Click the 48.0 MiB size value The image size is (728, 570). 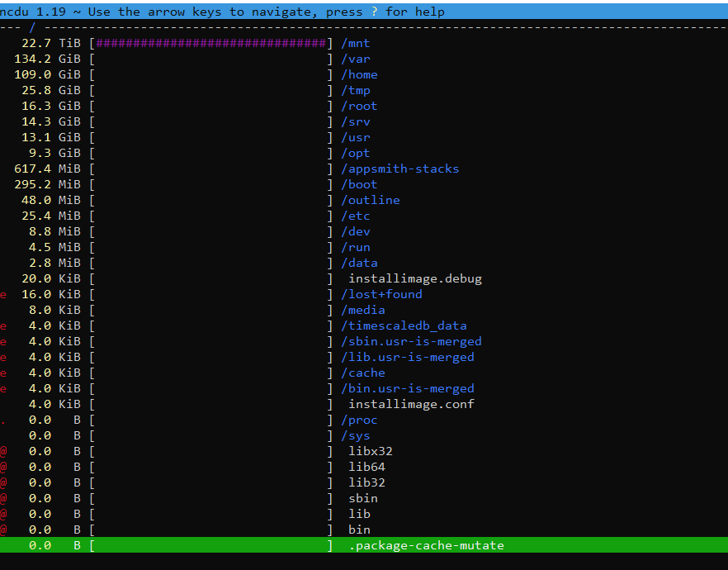(51, 200)
